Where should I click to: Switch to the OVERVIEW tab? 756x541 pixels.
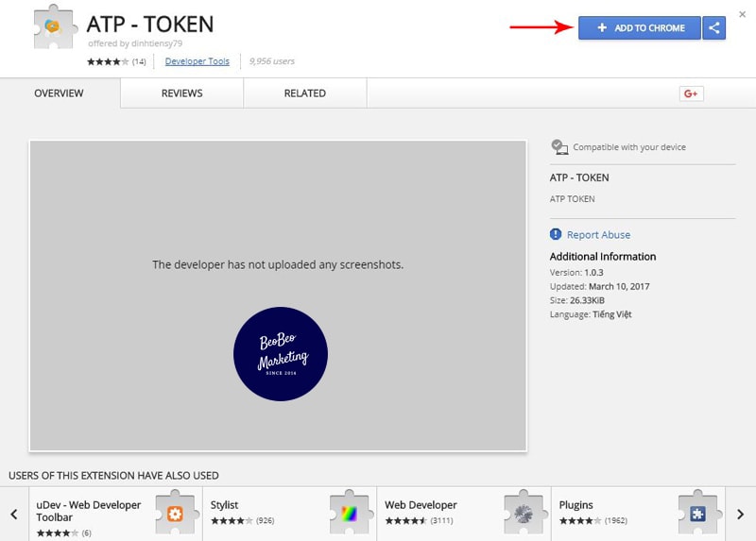(x=59, y=93)
